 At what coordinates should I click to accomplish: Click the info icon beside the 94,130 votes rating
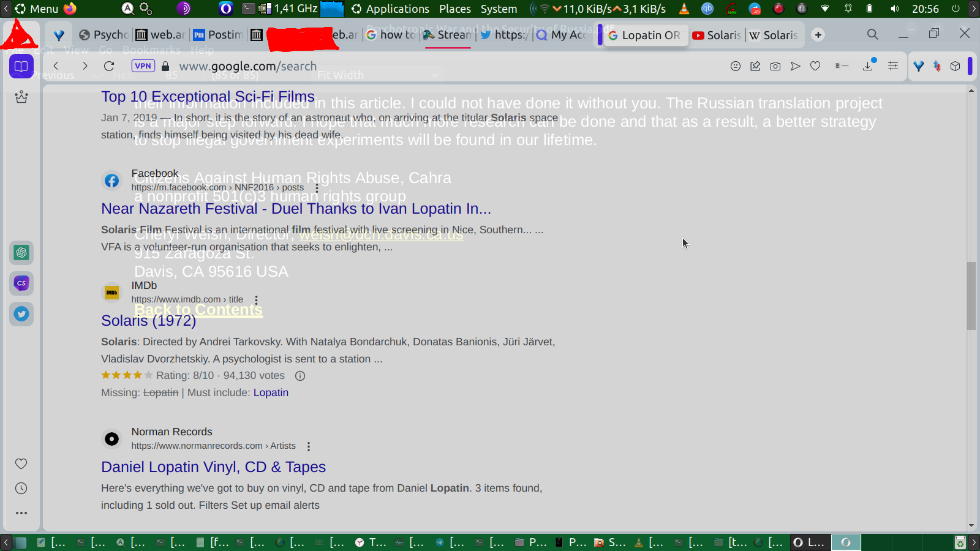300,376
